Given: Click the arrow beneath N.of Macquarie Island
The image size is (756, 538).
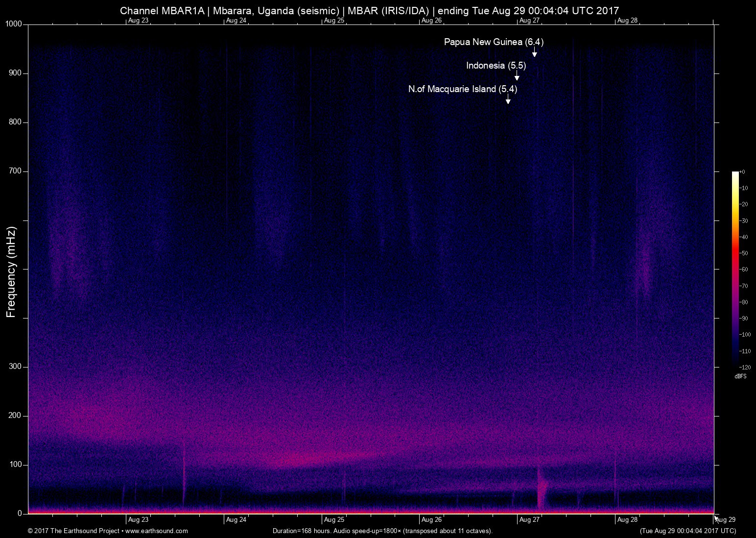Looking at the screenshot, I should tap(508, 100).
